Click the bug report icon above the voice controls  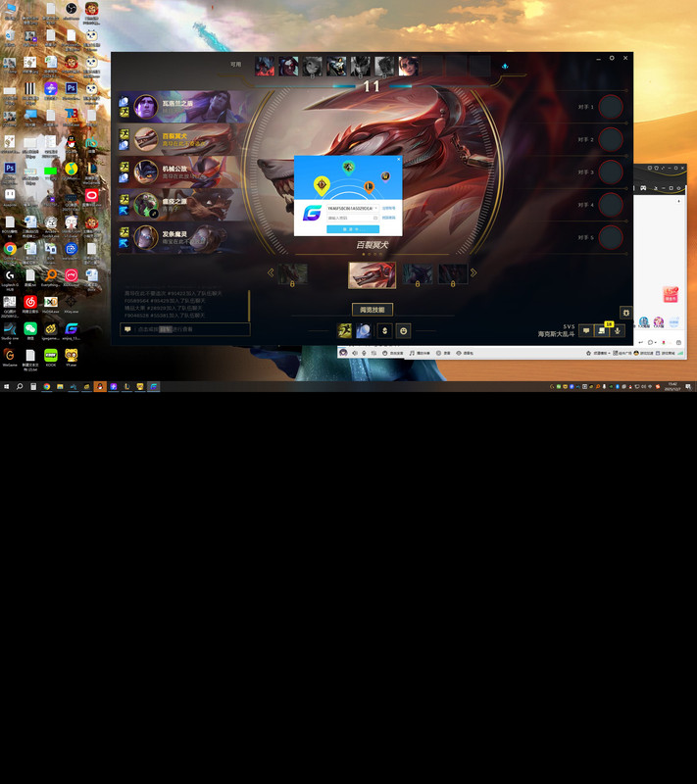pos(626,313)
